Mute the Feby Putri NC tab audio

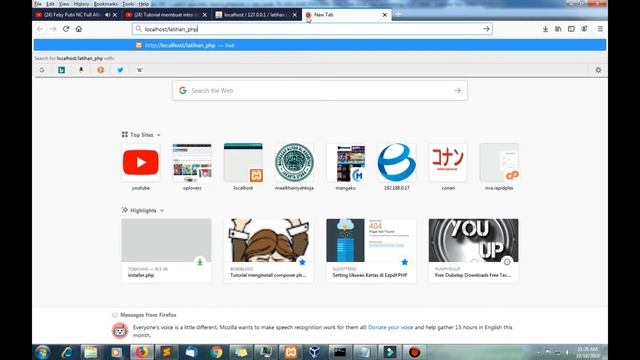tap(107, 15)
